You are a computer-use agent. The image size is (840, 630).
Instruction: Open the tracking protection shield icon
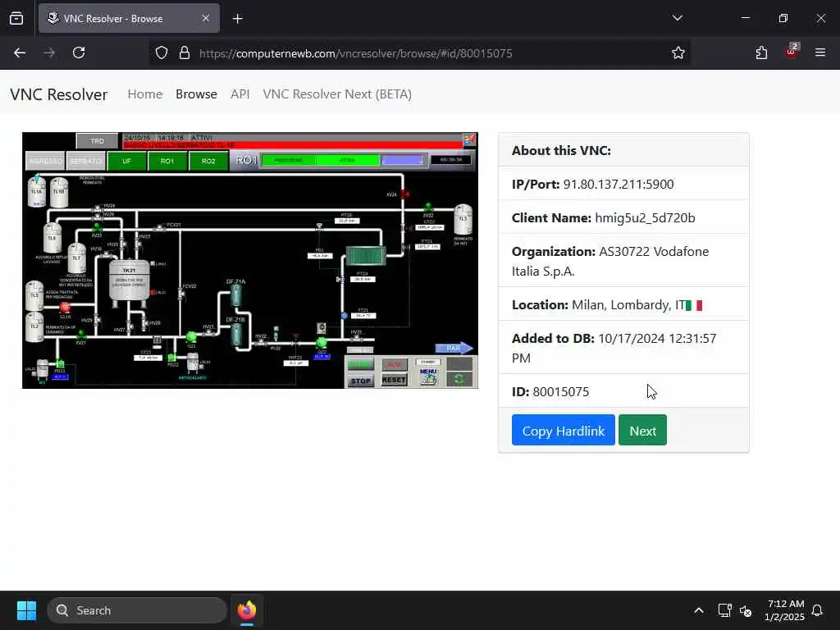162,53
